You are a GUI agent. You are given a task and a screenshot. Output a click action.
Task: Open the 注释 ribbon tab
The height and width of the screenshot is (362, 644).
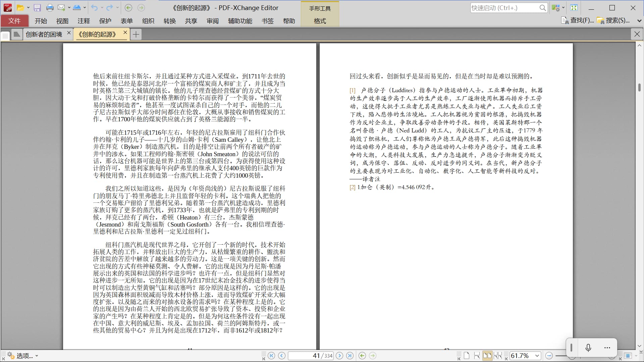(84, 21)
